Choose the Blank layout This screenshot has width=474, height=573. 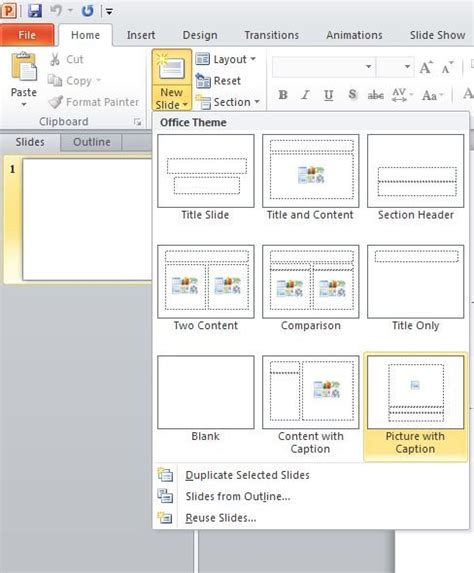point(206,399)
